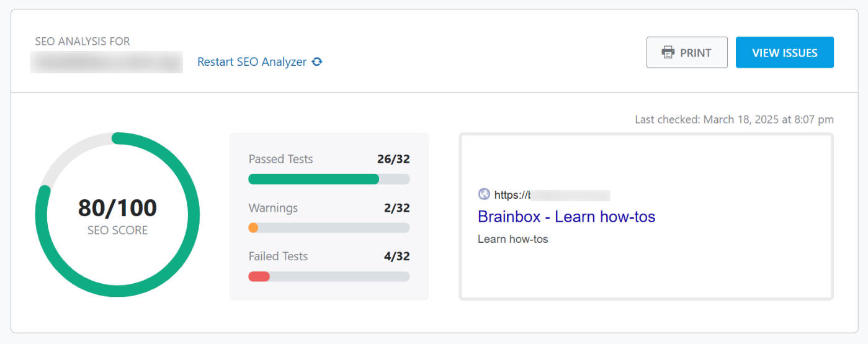The width and height of the screenshot is (868, 344).
Task: Click the SEO SCORE label under the score
Action: (x=117, y=230)
